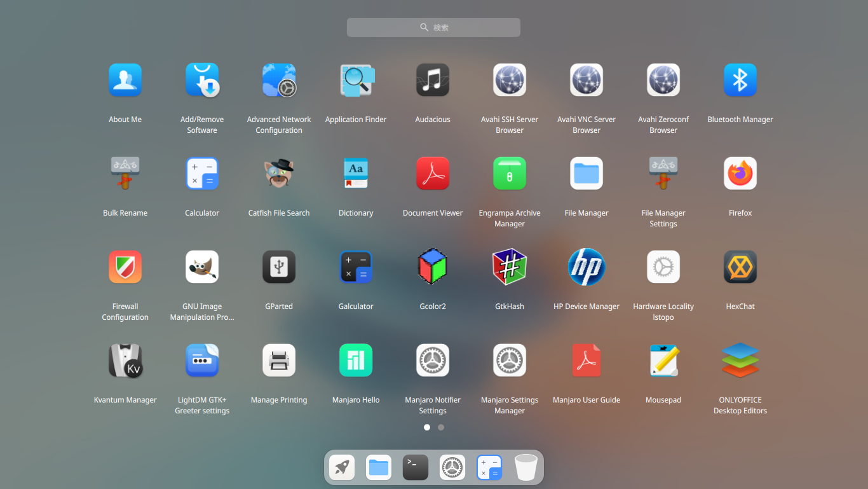Open Avahi Zeroconf Browser
Viewport: 868px width, 489px height.
pos(663,80)
